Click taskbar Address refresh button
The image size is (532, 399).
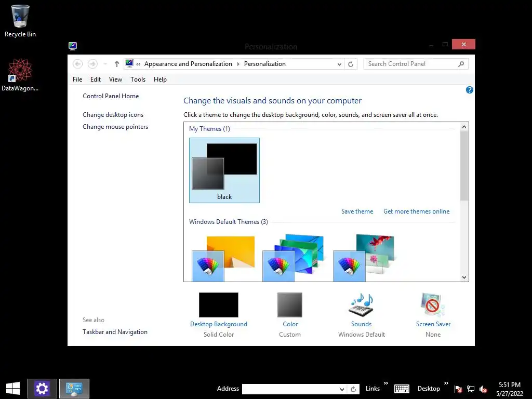point(353,389)
